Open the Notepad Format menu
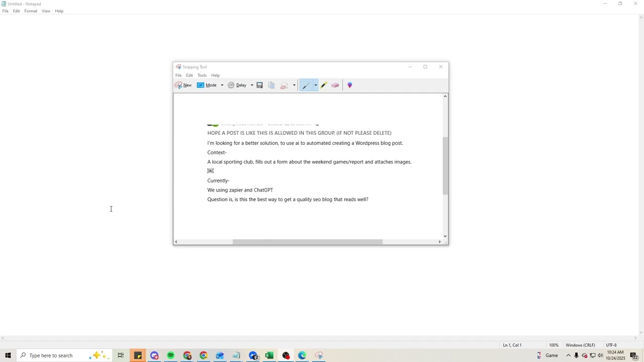This screenshot has height=362, width=644. [x=31, y=11]
